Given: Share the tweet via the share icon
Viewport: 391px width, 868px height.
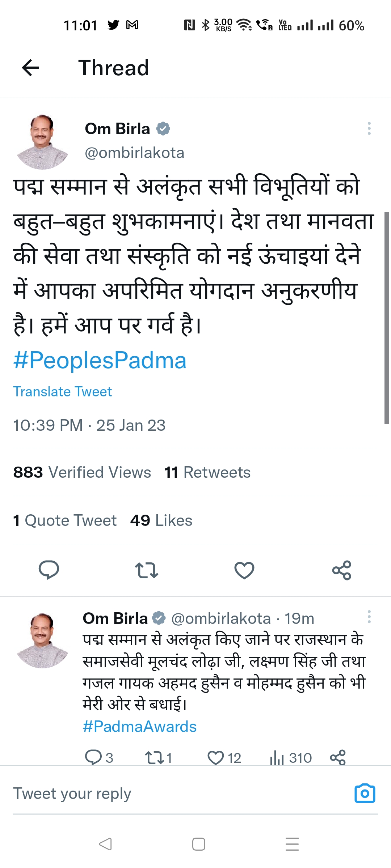Looking at the screenshot, I should click(x=342, y=571).
